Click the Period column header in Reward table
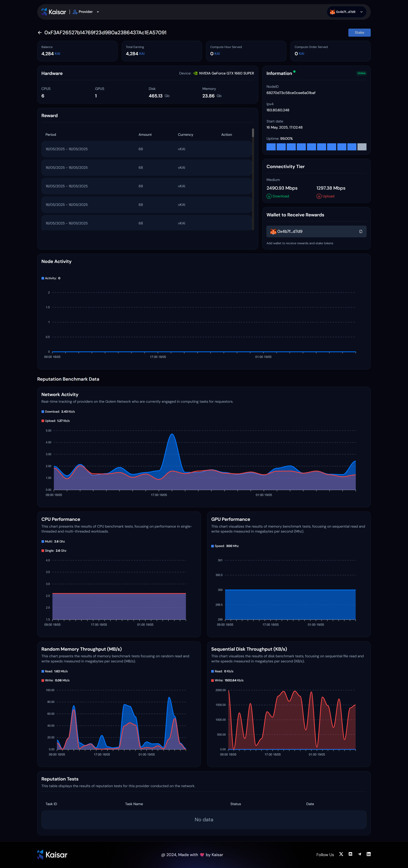 pos(51,134)
